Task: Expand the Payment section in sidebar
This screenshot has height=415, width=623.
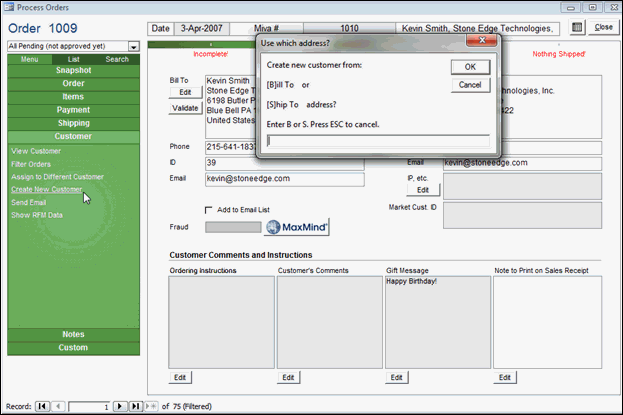Action: [x=72, y=110]
